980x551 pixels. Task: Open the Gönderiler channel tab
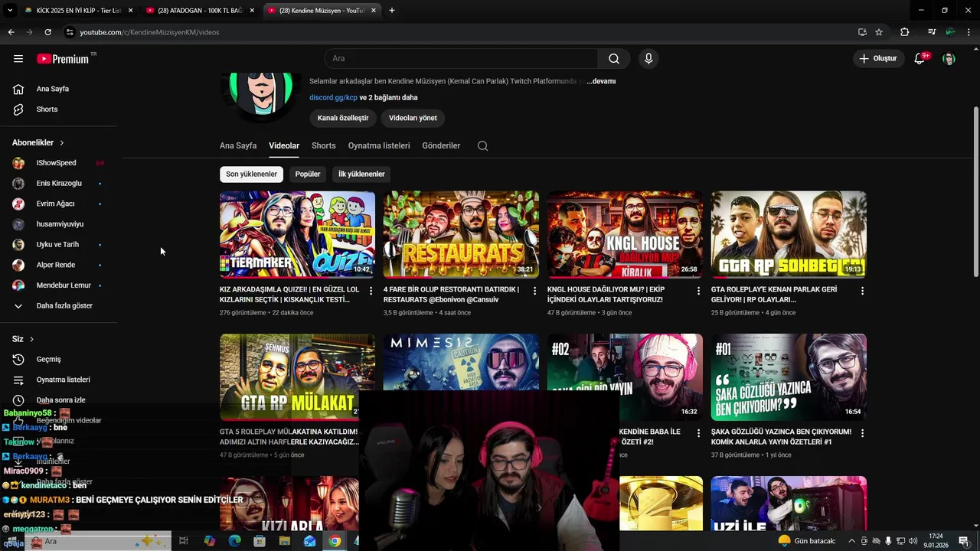coord(441,145)
